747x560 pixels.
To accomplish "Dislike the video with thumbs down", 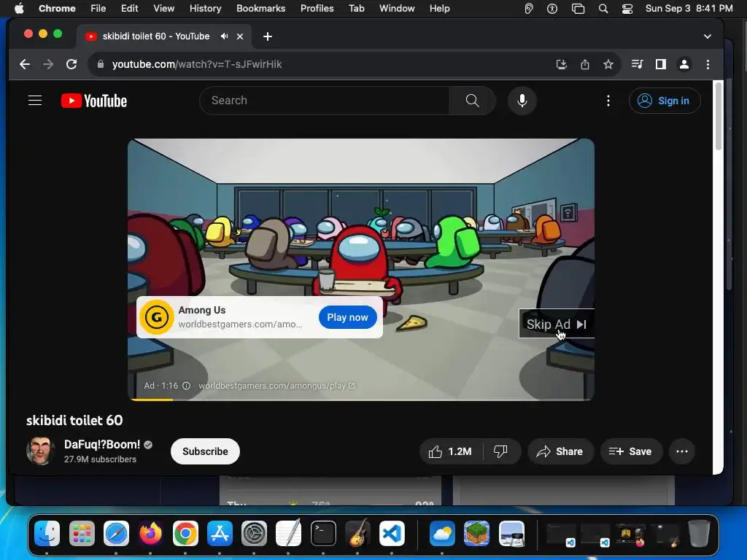I will (x=500, y=451).
